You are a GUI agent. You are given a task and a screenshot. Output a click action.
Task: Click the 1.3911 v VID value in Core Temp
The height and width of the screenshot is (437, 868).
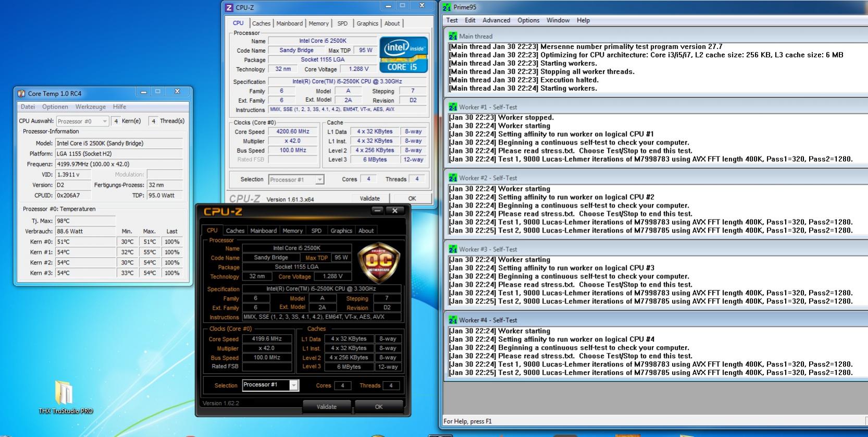point(73,175)
